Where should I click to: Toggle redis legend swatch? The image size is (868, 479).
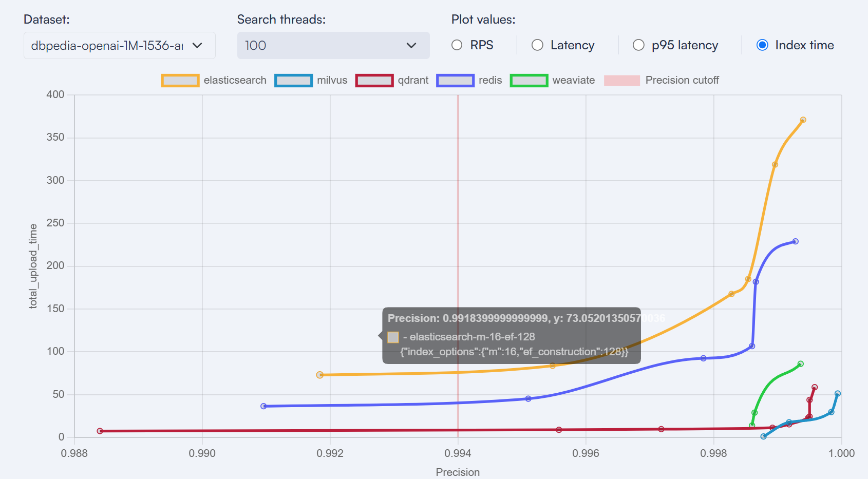click(455, 81)
